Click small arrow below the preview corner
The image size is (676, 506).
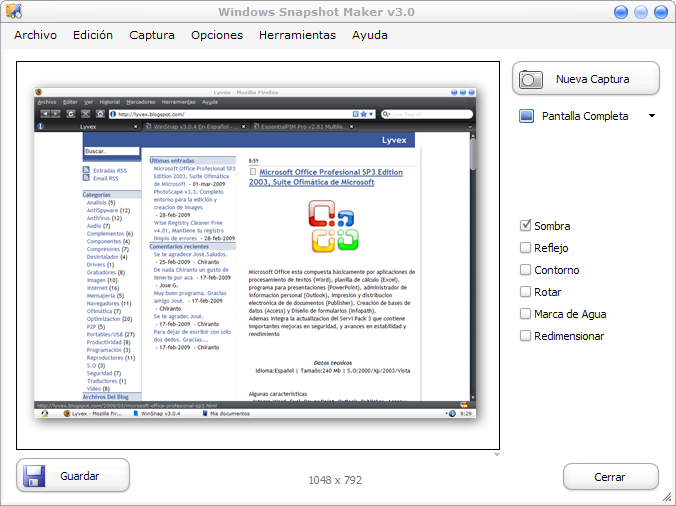click(x=497, y=455)
